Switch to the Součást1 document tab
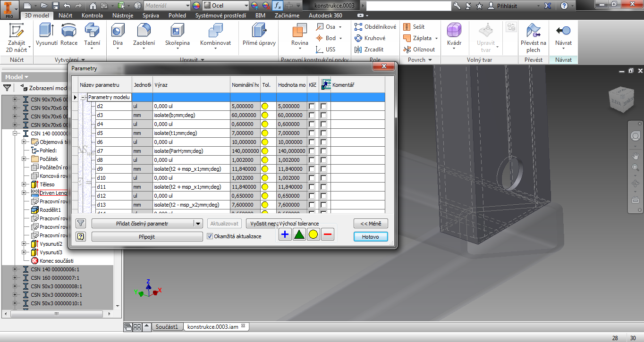644x342 pixels. coord(167,326)
